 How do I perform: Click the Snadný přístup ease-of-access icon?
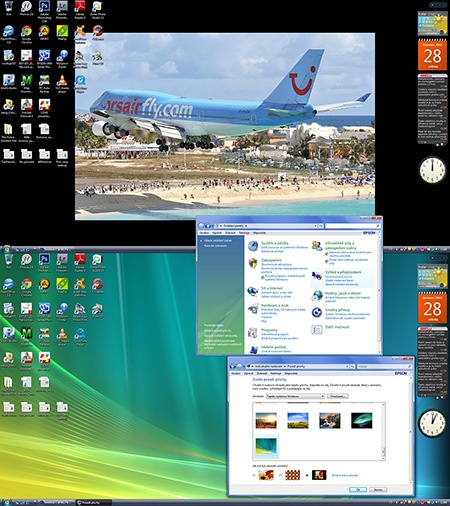point(317,312)
